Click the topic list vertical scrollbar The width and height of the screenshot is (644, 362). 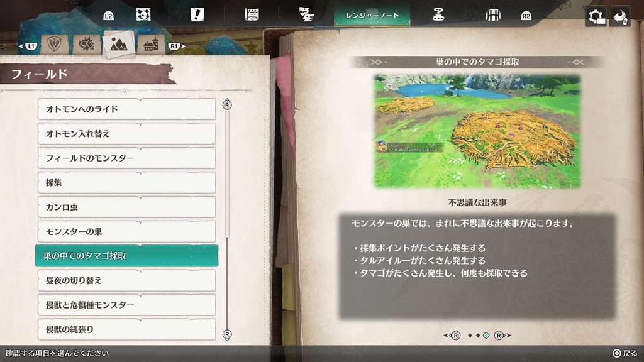tap(227, 220)
